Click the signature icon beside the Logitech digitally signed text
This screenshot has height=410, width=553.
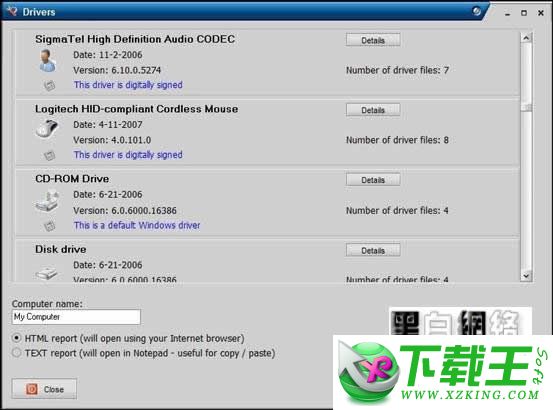(x=49, y=155)
